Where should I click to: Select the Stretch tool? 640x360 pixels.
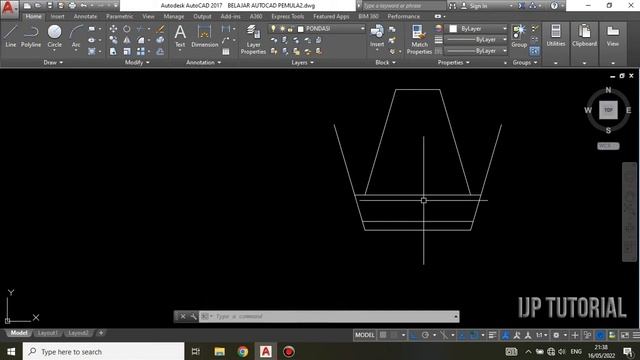click(113, 51)
